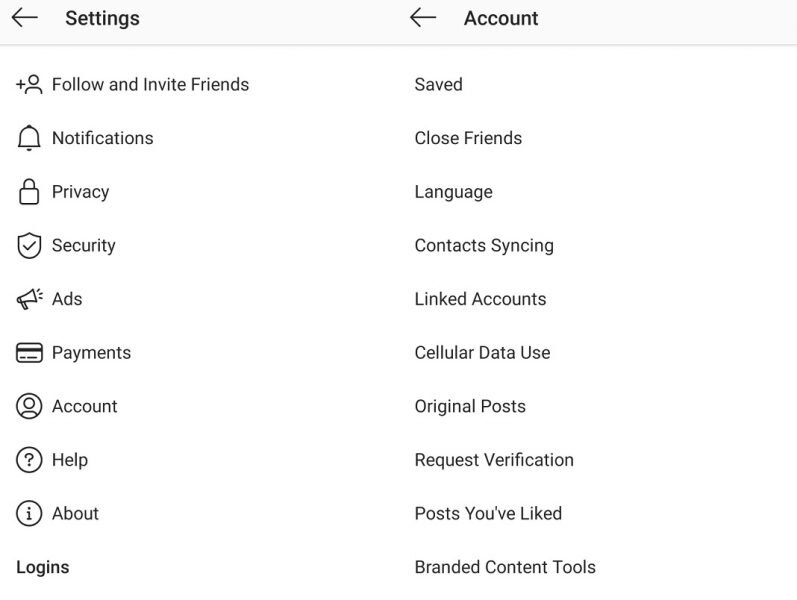Open Contacts Syncing settings
The height and width of the screenshot is (600, 797).
click(x=484, y=246)
